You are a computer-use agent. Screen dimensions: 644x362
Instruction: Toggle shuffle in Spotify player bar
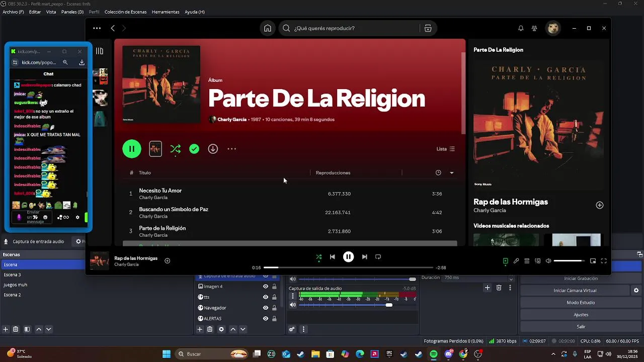(x=318, y=257)
